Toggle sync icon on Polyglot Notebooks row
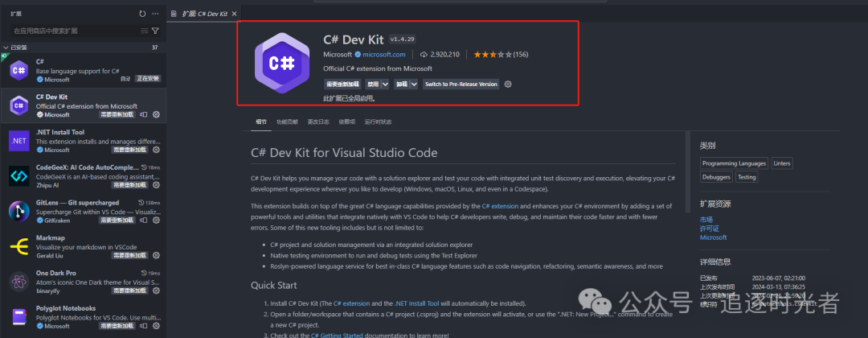868x338 pixels. click(143, 327)
